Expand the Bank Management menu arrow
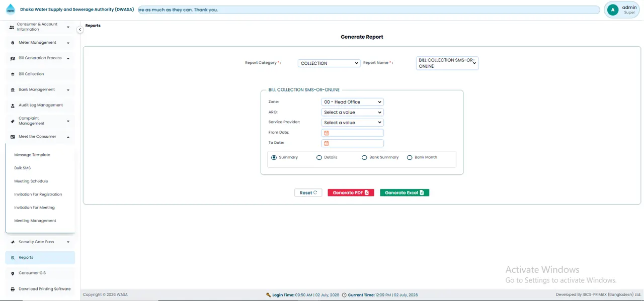This screenshot has height=301, width=644. click(x=68, y=90)
